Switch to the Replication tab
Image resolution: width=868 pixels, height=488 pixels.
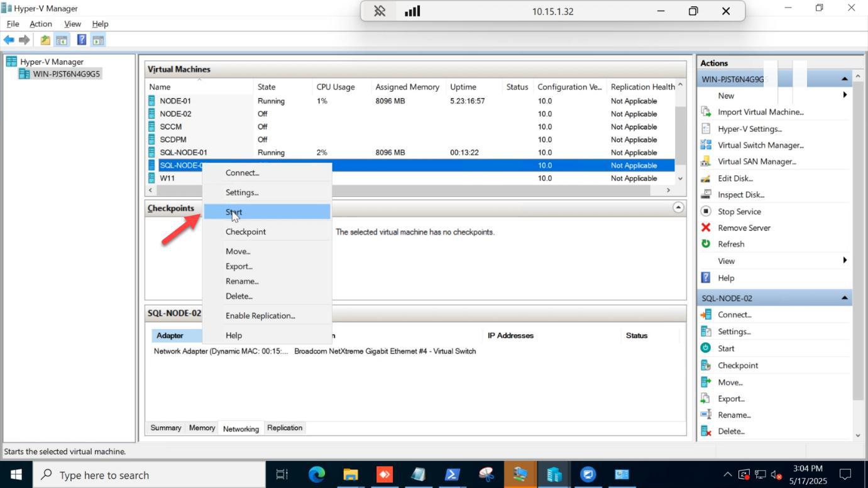click(x=285, y=428)
